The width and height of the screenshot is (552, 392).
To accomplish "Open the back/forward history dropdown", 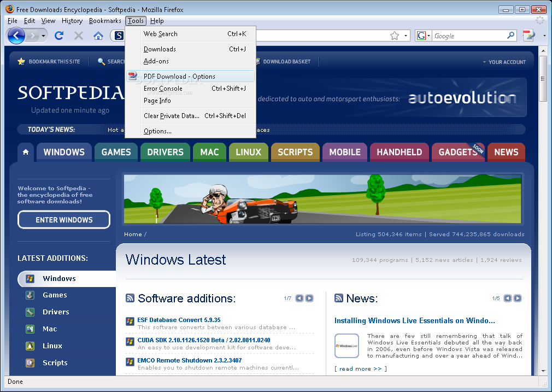I will click(43, 36).
